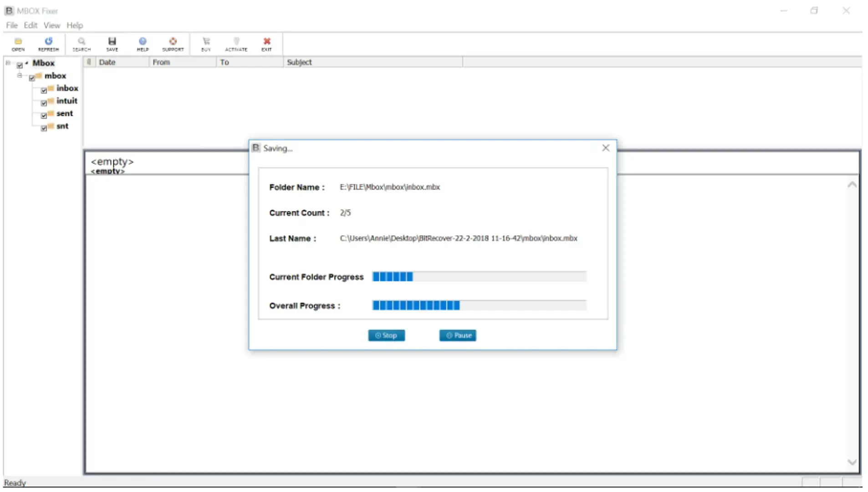Toggle the intuit folder checkbox
This screenshot has width=868, height=492.
(x=44, y=103)
